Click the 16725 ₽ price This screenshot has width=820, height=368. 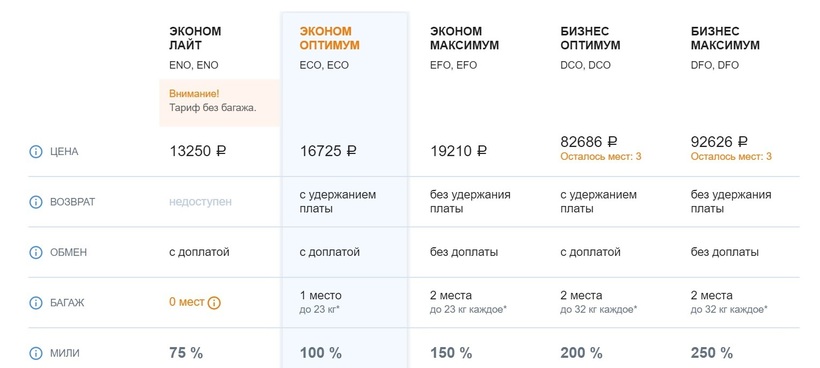click(328, 152)
